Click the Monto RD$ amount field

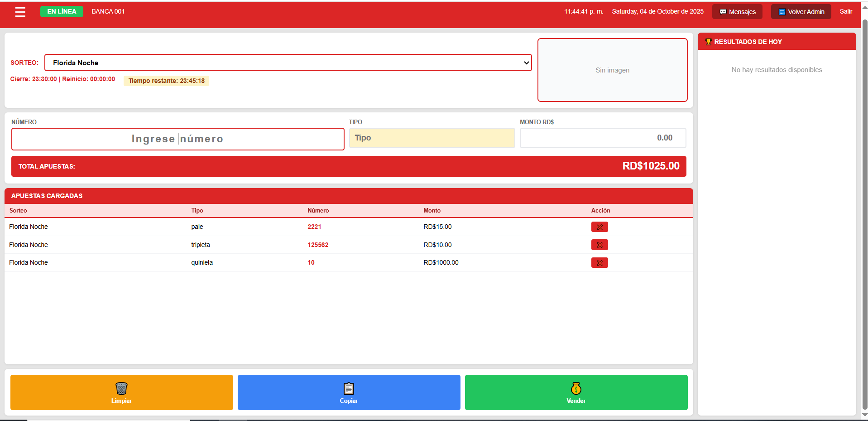(602, 138)
